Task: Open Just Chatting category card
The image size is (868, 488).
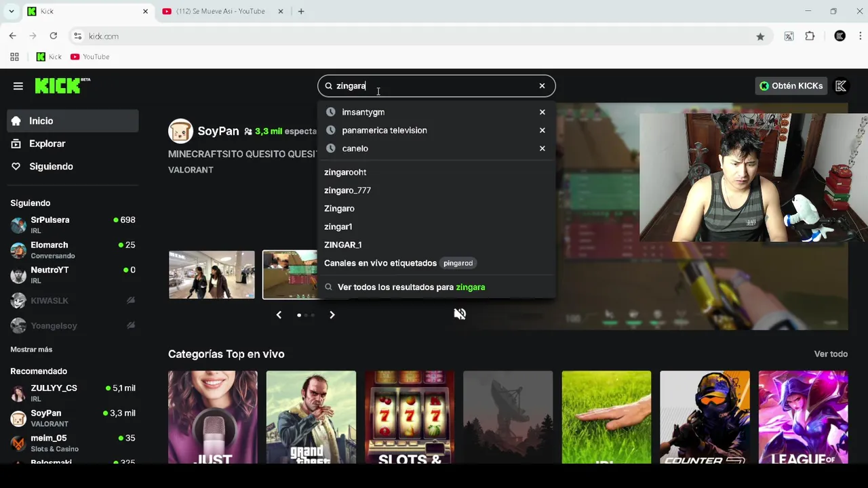Action: tap(213, 417)
